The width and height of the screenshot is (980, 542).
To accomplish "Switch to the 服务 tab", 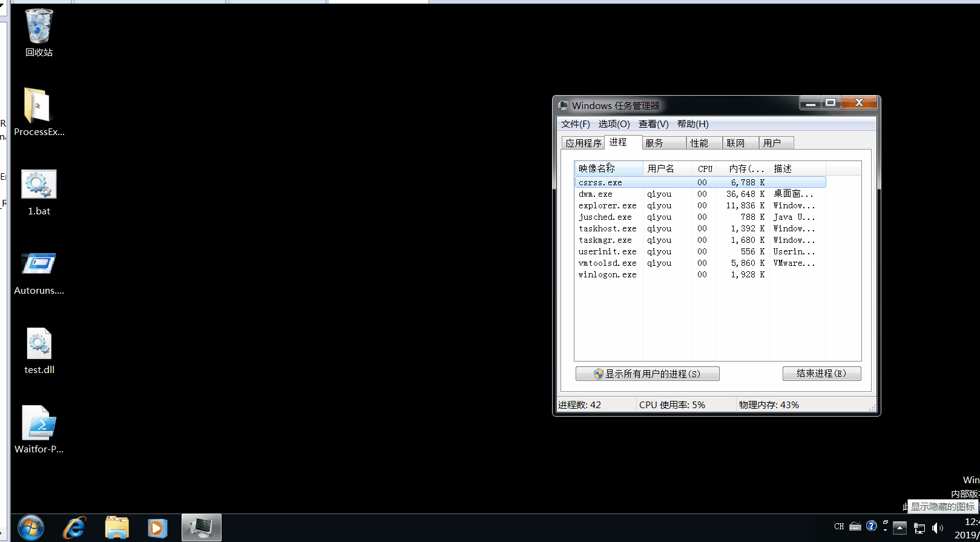I will [x=654, y=143].
